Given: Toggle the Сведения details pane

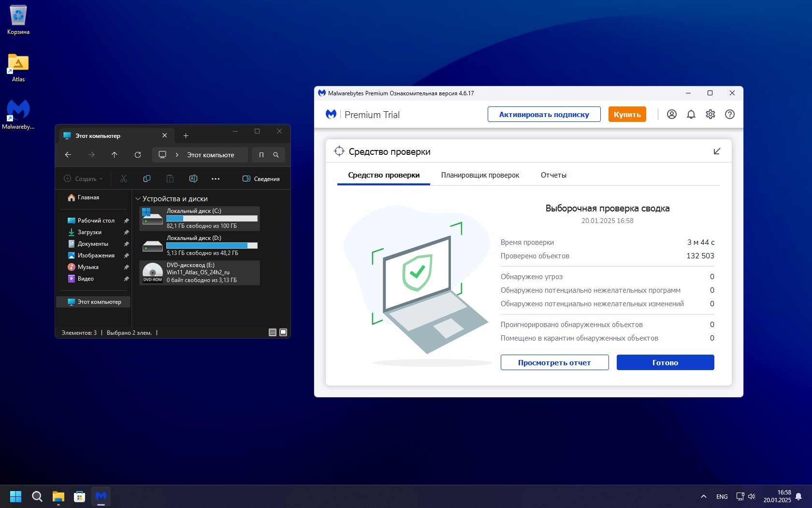Looking at the screenshot, I should pyautogui.click(x=261, y=179).
